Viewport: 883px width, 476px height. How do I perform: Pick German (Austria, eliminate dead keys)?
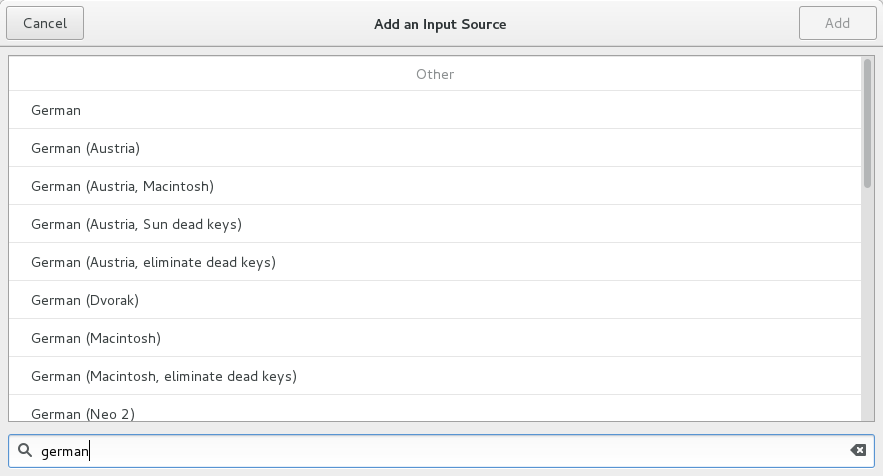point(435,262)
